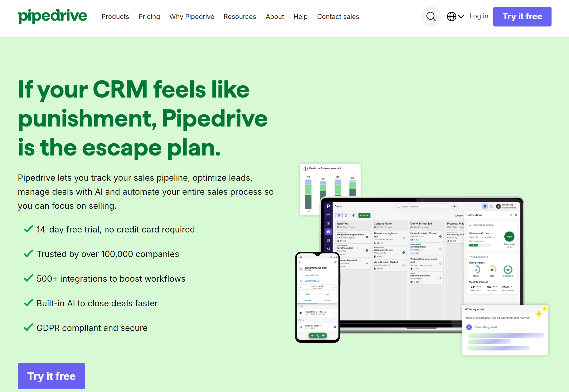Click the Try it free button below checklist
569x392 pixels.
click(x=51, y=376)
